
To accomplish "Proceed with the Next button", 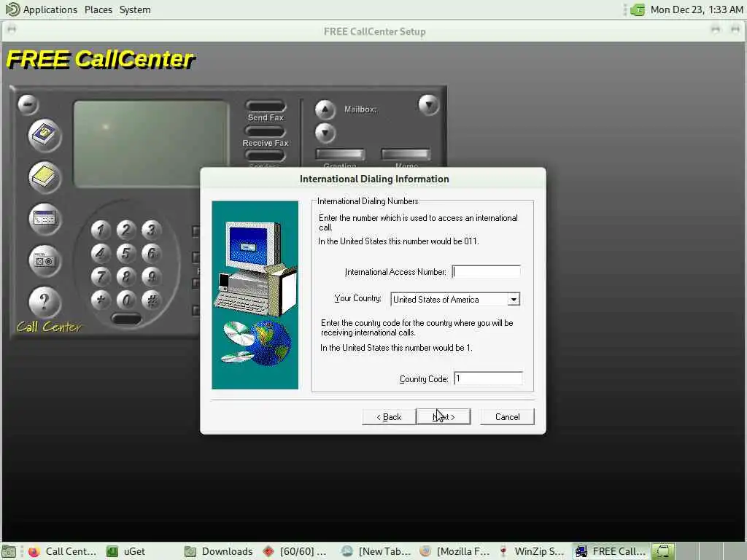I will click(444, 416).
